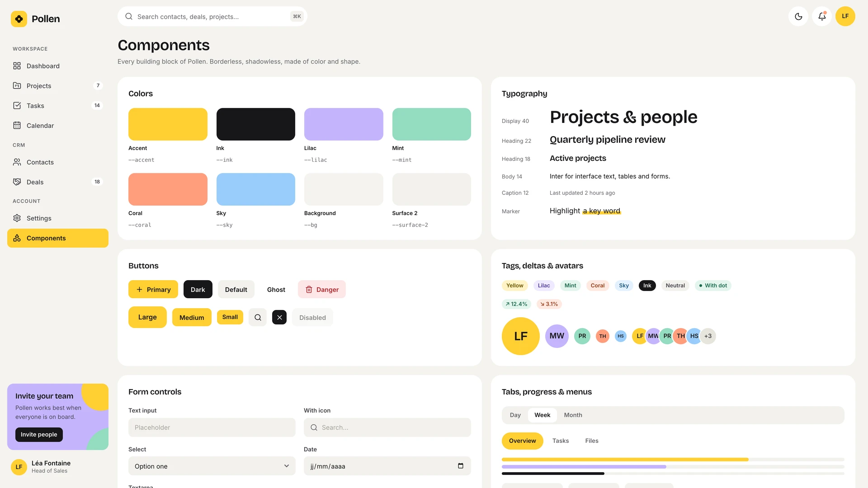Click the Mint color swatch
This screenshot has height=488, width=868.
(x=432, y=124)
